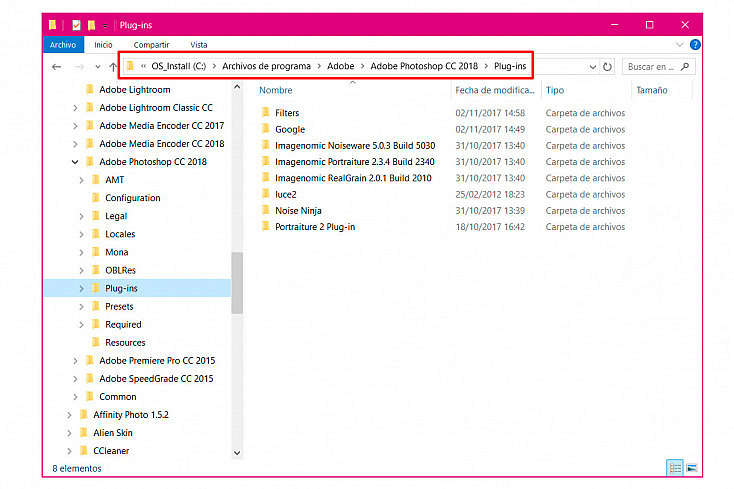Click Adobe breadcrumb in address bar

pyautogui.click(x=340, y=66)
